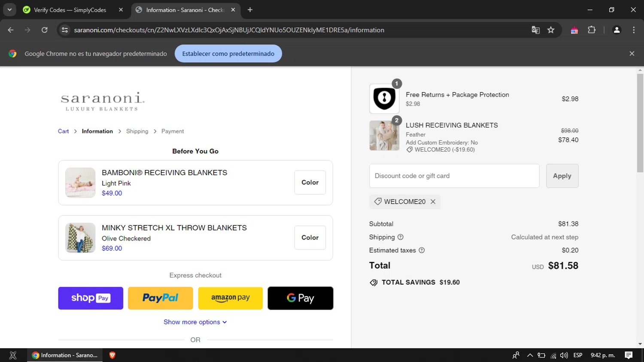Open the Google Translate page icon
The height and width of the screenshot is (362, 644).
point(535,30)
